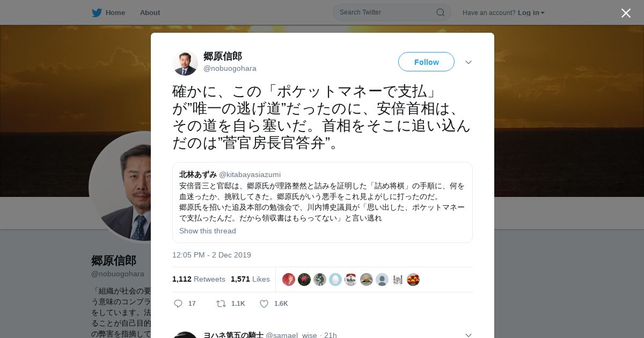The width and height of the screenshot is (644, 338).
Task: Expand options chevron on the reply tweet
Action: click(469, 335)
